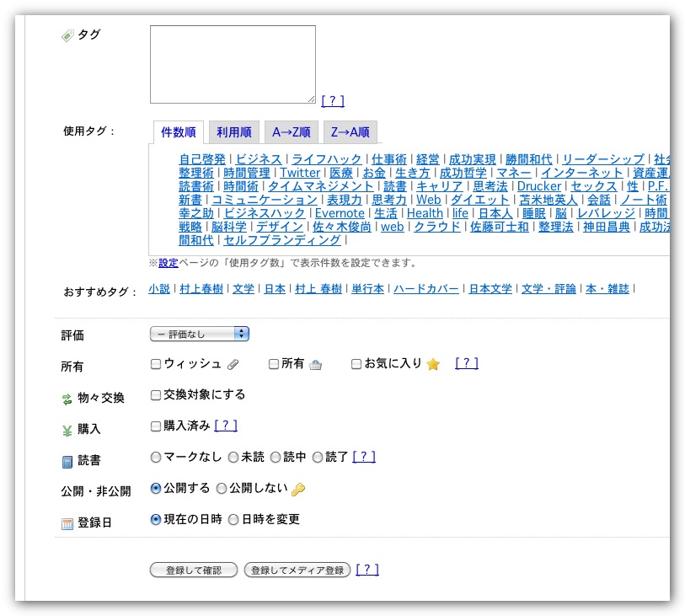
Task: Click the calendar icon by 登録日
Action: coord(67,523)
